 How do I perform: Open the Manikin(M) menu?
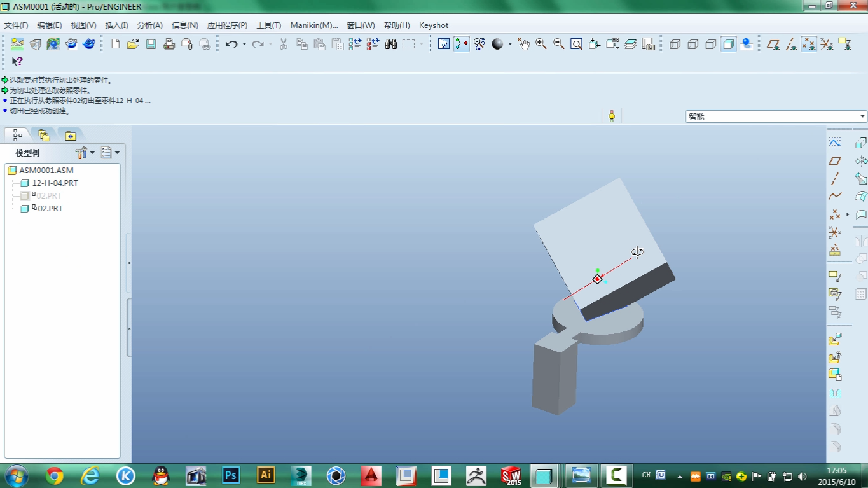coord(313,25)
